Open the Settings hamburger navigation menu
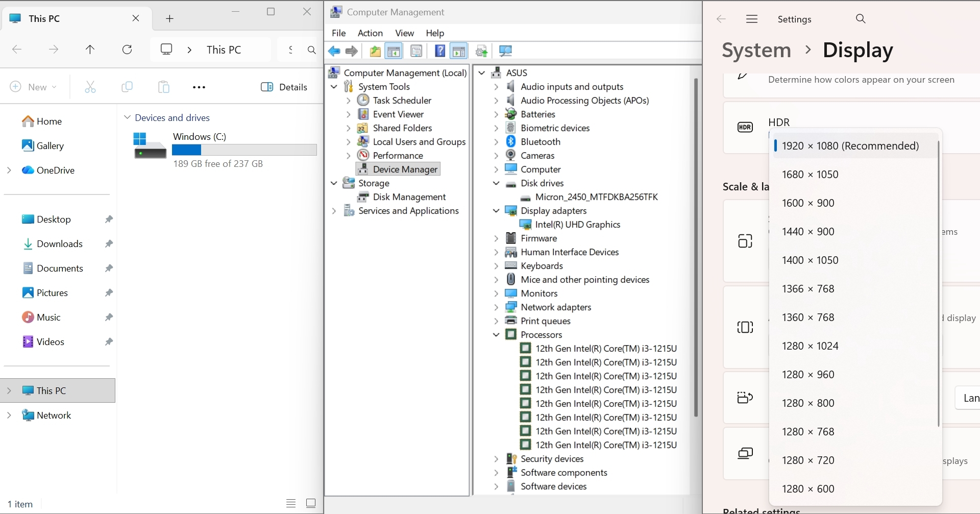The width and height of the screenshot is (980, 514). [x=751, y=19]
